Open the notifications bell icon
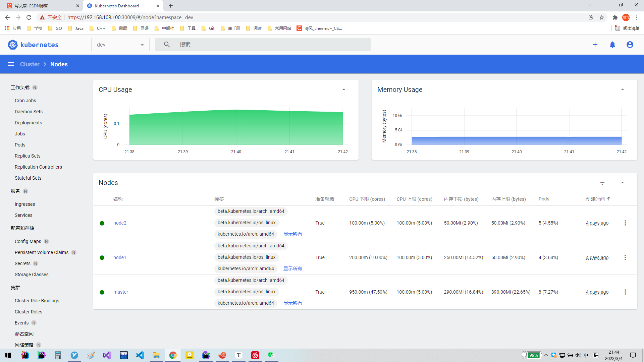This screenshot has width=644, height=362. pyautogui.click(x=612, y=45)
